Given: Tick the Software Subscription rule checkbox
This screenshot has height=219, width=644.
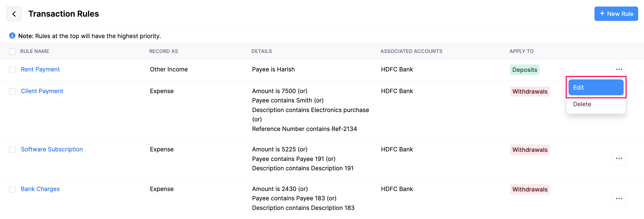Looking at the screenshot, I should click(12, 150).
